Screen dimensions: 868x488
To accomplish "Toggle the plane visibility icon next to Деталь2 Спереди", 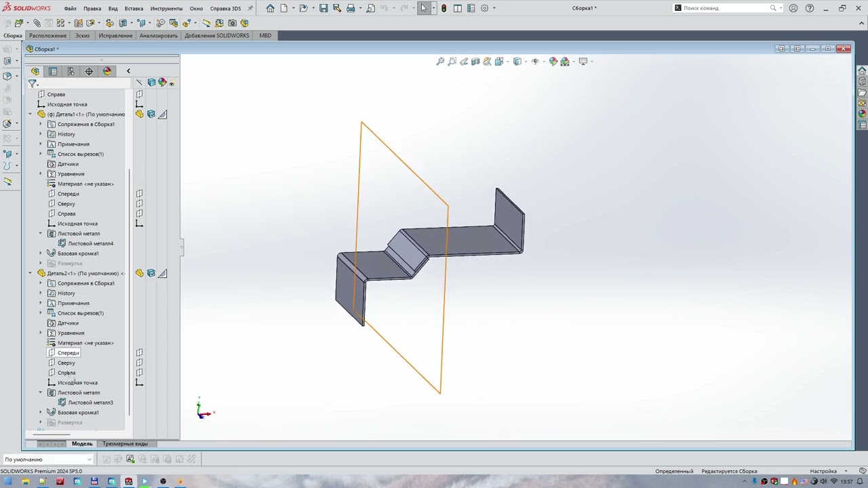I will (140, 352).
